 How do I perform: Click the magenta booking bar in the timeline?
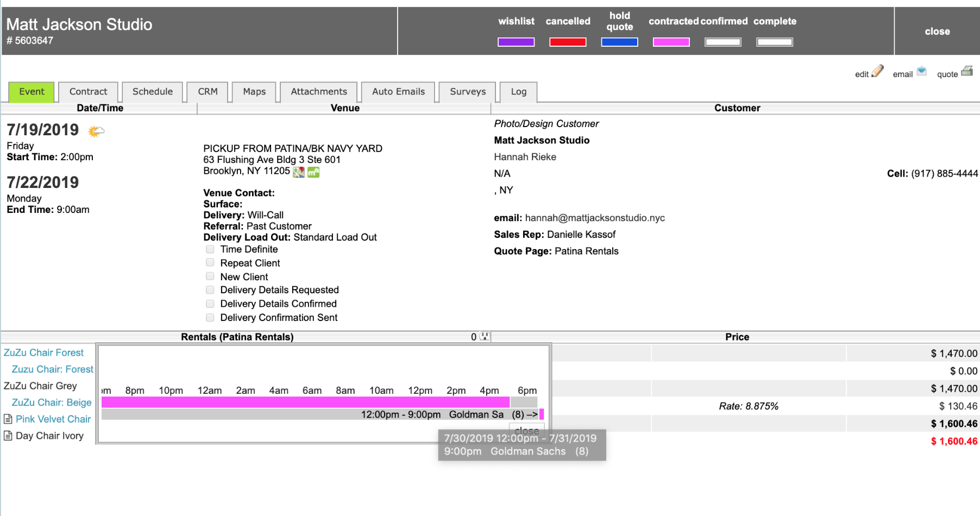[x=305, y=402]
